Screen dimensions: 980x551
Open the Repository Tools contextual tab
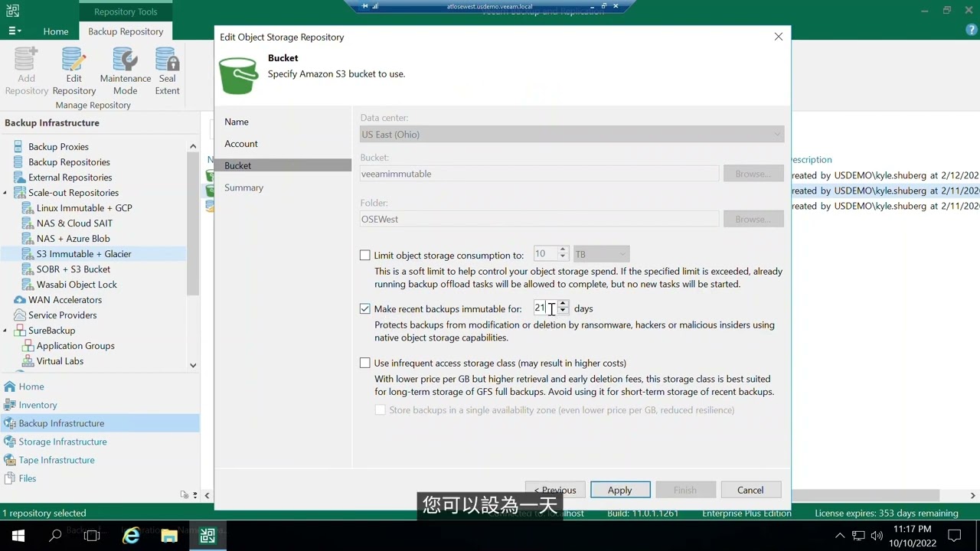coord(126,11)
